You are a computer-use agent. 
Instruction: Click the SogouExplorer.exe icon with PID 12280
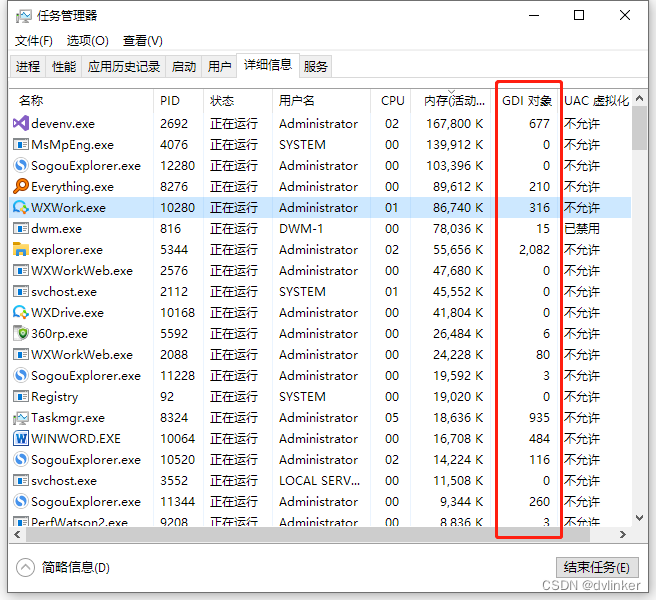point(20,165)
